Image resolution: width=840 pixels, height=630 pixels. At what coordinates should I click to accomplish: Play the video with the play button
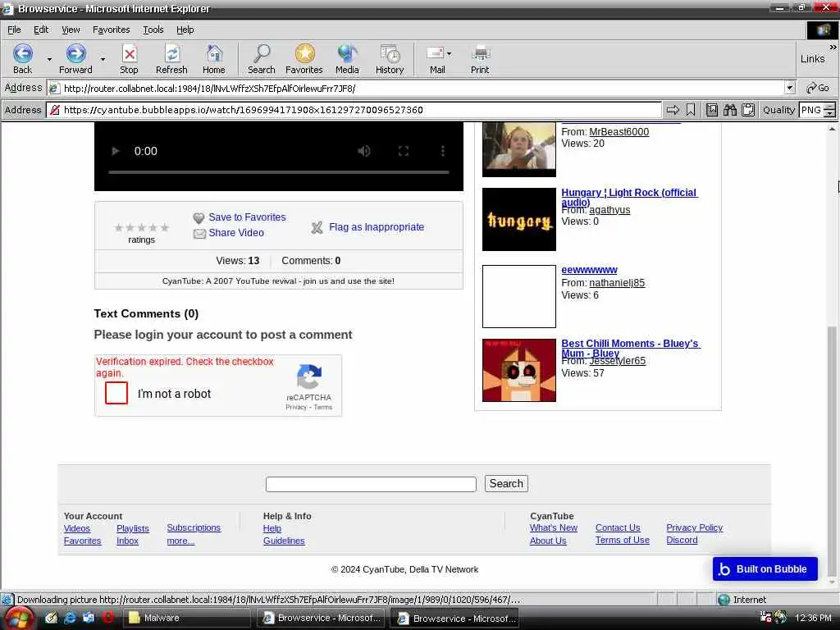[115, 151]
